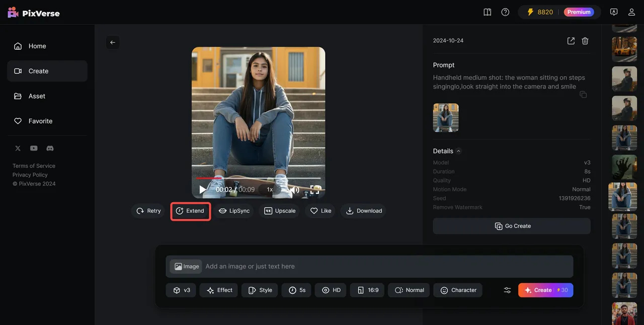Open the X (Twitter) link icon
Viewport: 644px width, 325px height.
point(18,148)
